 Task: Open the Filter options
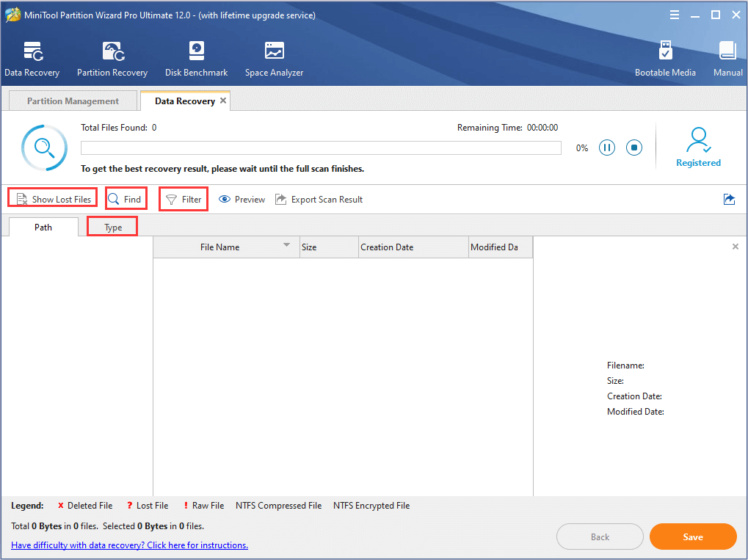point(184,200)
